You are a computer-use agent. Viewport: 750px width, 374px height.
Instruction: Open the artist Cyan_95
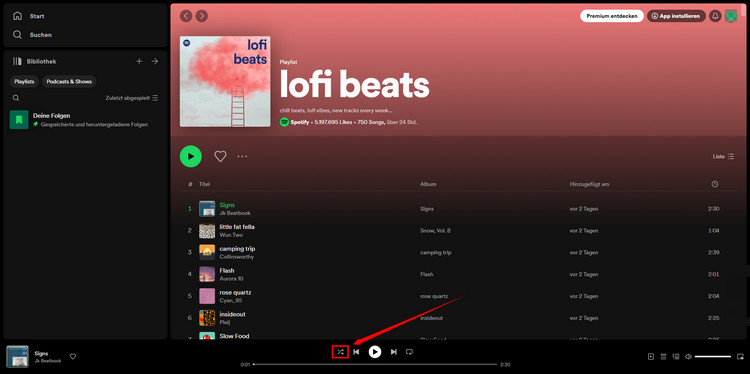click(x=231, y=301)
